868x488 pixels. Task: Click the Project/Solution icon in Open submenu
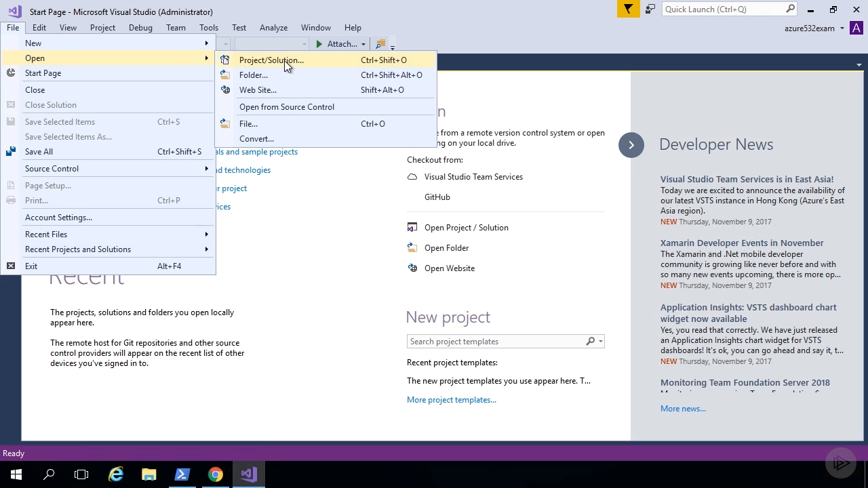[x=224, y=60]
